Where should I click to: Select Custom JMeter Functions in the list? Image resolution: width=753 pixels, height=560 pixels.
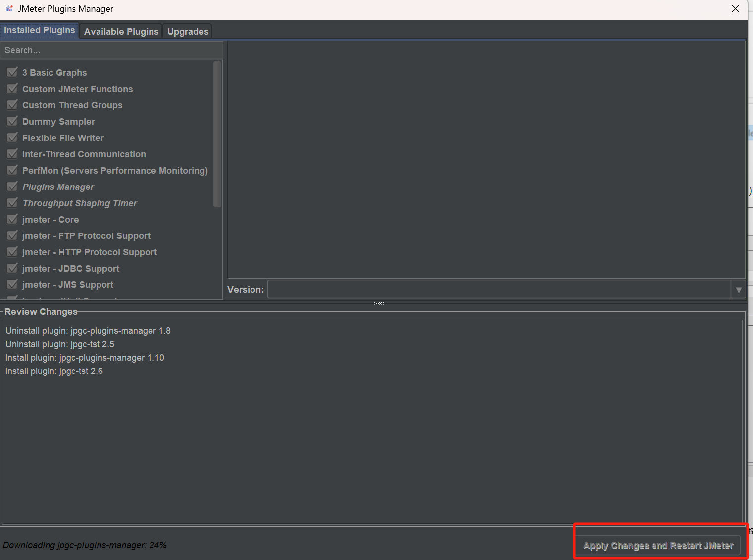pyautogui.click(x=78, y=89)
